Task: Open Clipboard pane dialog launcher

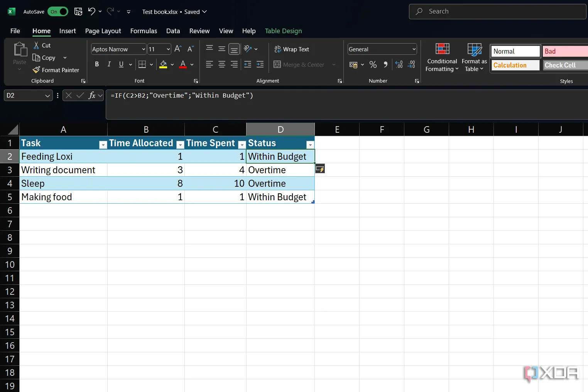Action: [x=83, y=81]
